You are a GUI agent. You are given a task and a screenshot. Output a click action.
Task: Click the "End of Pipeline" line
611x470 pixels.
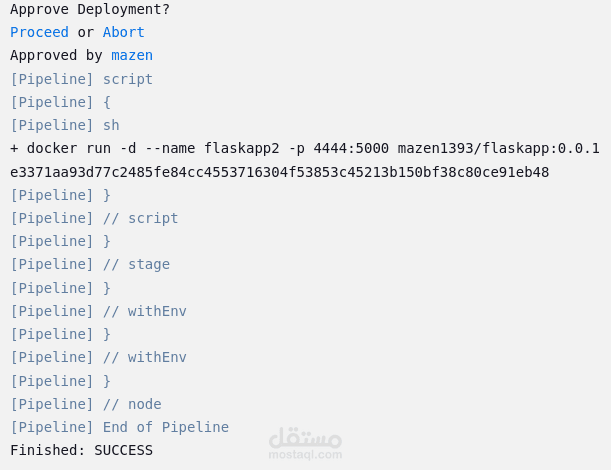(119, 427)
